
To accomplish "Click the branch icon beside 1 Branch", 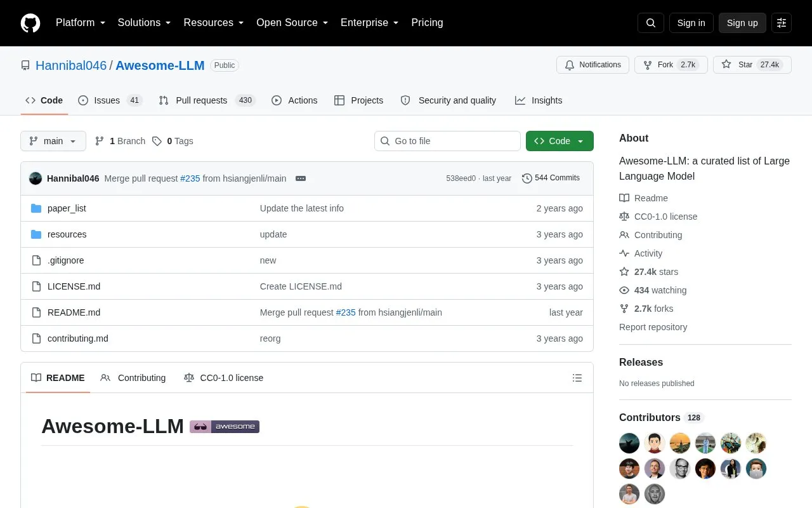I will tap(100, 141).
